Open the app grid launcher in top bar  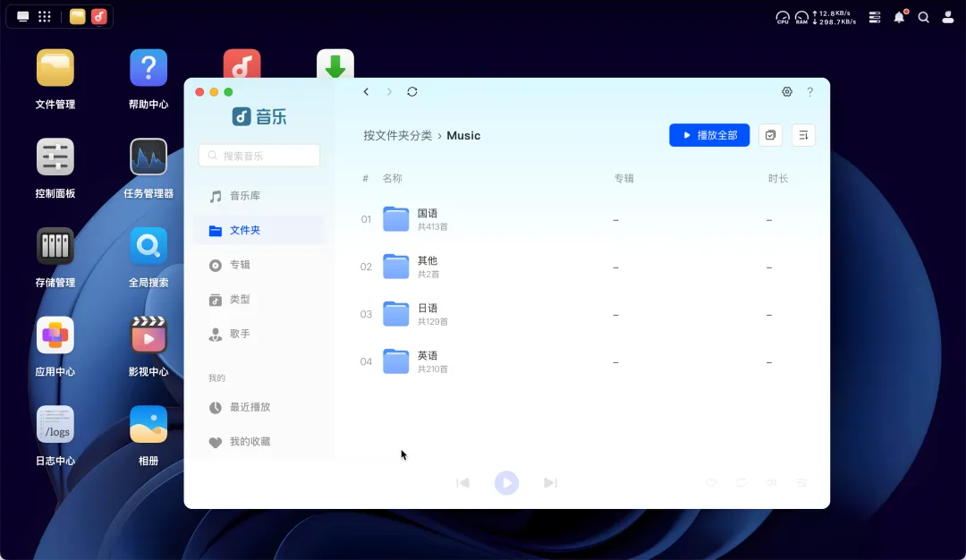45,17
